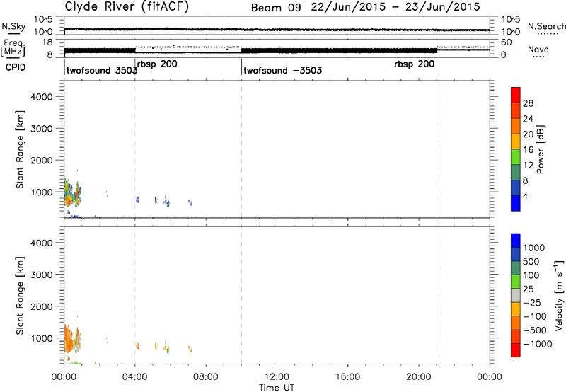Viewport: 566px width, 392px height.
Task: Click the power backscatter cluster near 00:00 UT
Action: [x=72, y=193]
